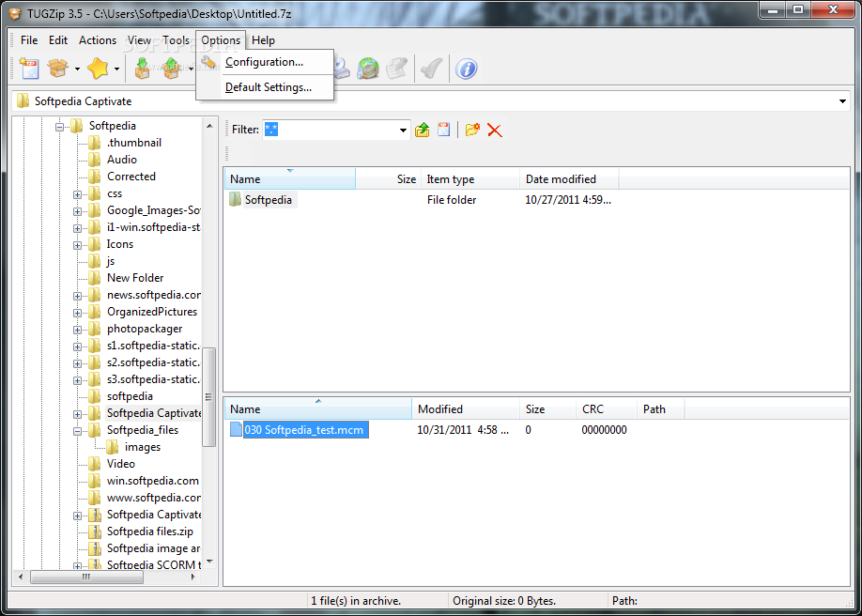Sort the archive list by the Modified column
The width and height of the screenshot is (862, 616).
[466, 409]
